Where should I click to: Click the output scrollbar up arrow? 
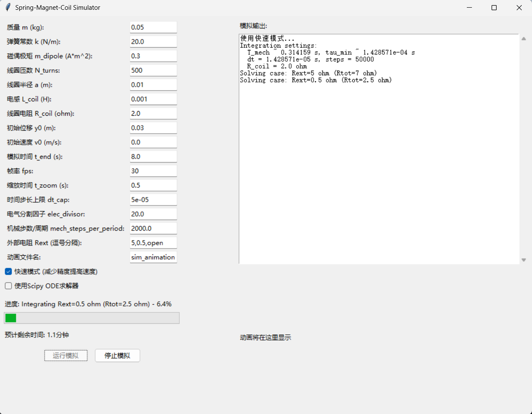[x=523, y=39]
